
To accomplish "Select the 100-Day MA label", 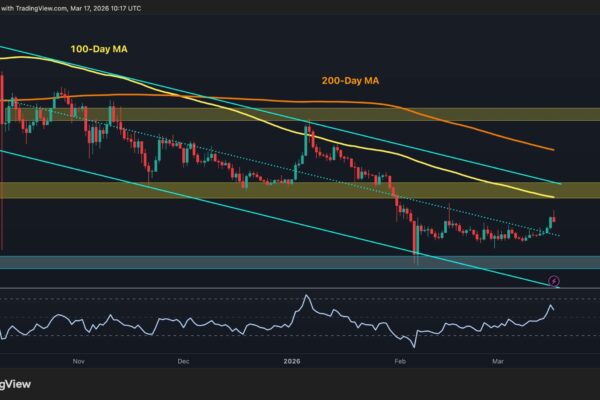I will click(x=98, y=47).
